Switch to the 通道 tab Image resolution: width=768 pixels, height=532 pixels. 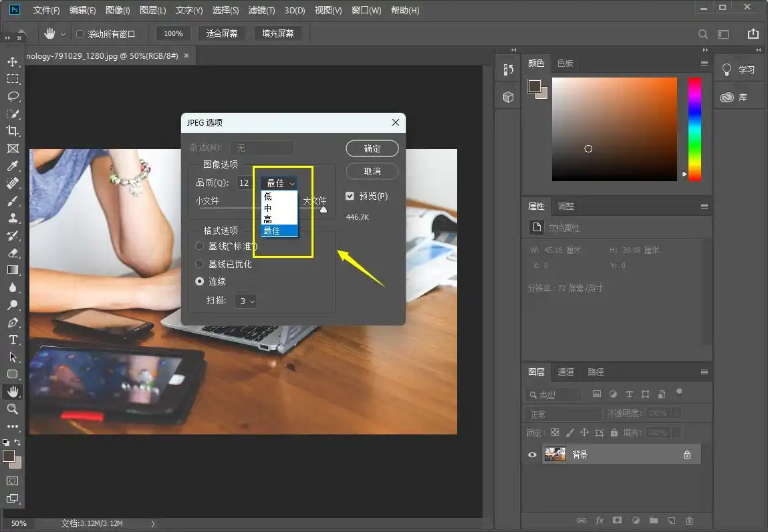(x=565, y=372)
